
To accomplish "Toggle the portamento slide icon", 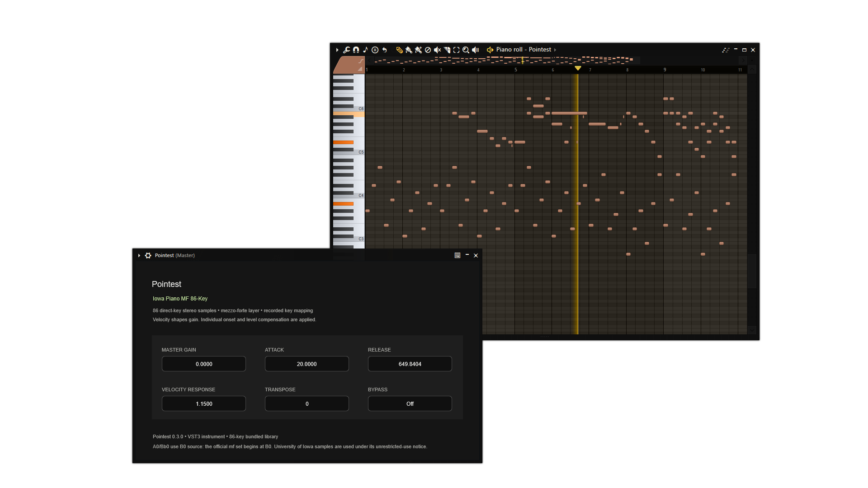I will click(x=361, y=61).
